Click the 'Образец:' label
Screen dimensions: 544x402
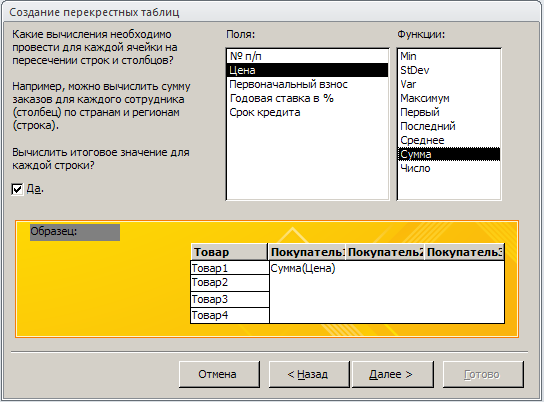75,232
